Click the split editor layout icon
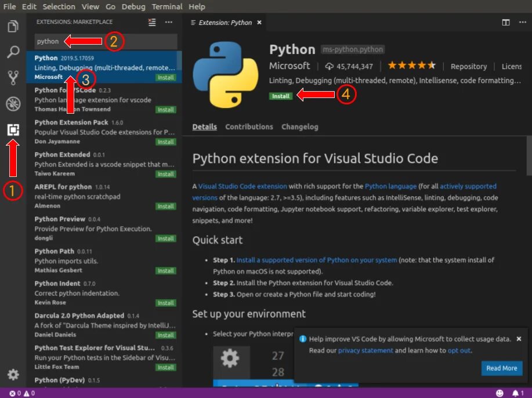The image size is (532, 398). (x=506, y=23)
